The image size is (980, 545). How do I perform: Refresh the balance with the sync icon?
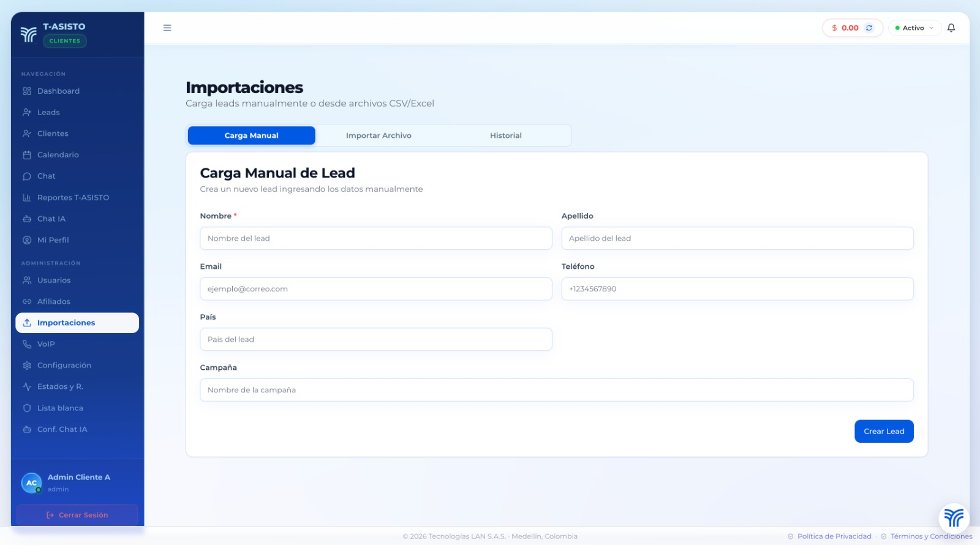coord(869,28)
